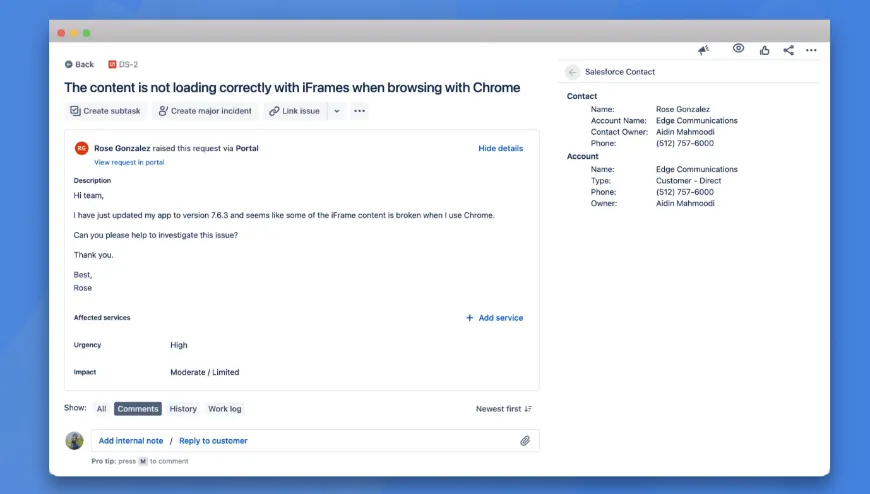Viewport: 870px width, 494px height.
Task: Open the share icon options
Action: pyautogui.click(x=789, y=50)
